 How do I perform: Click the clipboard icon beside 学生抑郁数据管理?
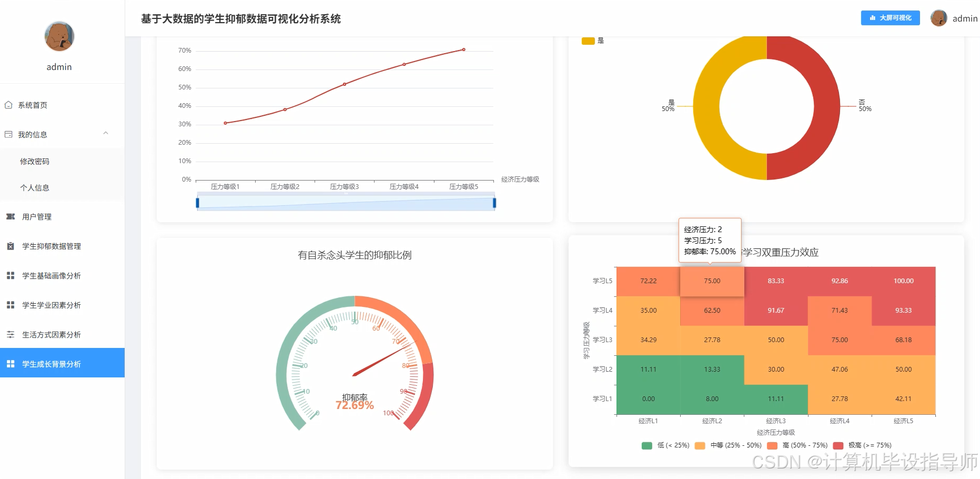(x=11, y=246)
